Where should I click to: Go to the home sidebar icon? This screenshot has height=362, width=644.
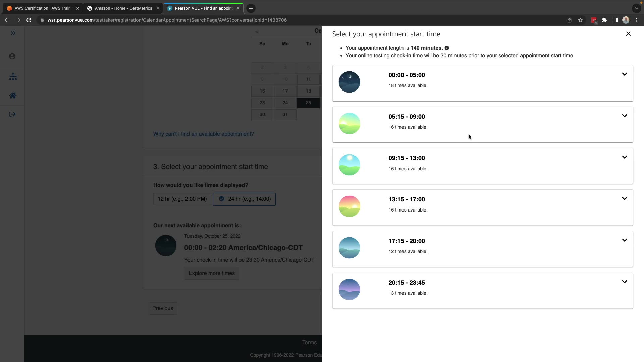coord(13,96)
